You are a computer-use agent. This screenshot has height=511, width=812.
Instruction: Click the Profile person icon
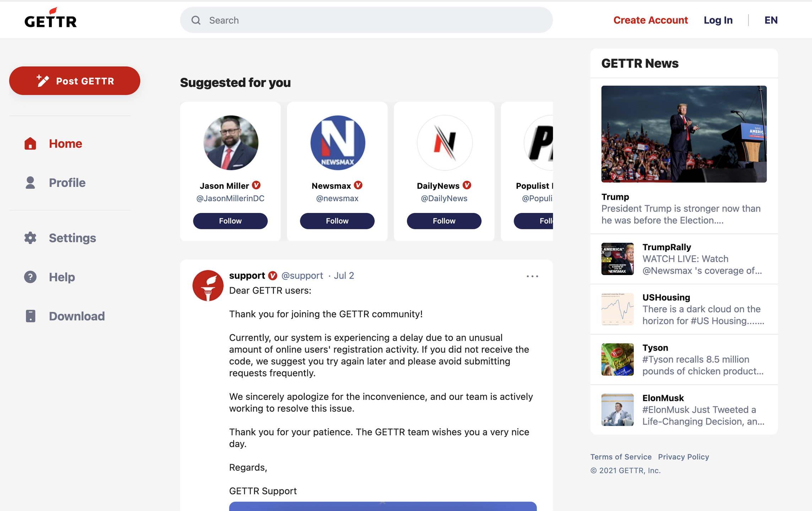click(30, 183)
